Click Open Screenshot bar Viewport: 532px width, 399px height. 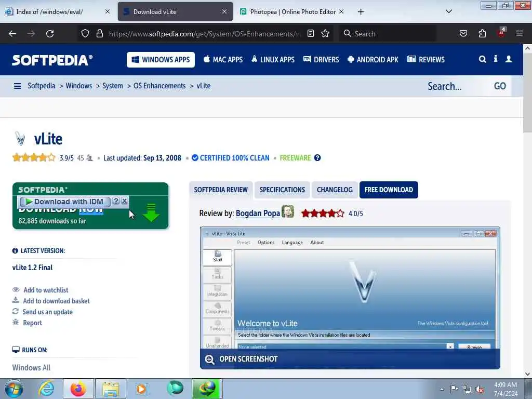point(350,359)
